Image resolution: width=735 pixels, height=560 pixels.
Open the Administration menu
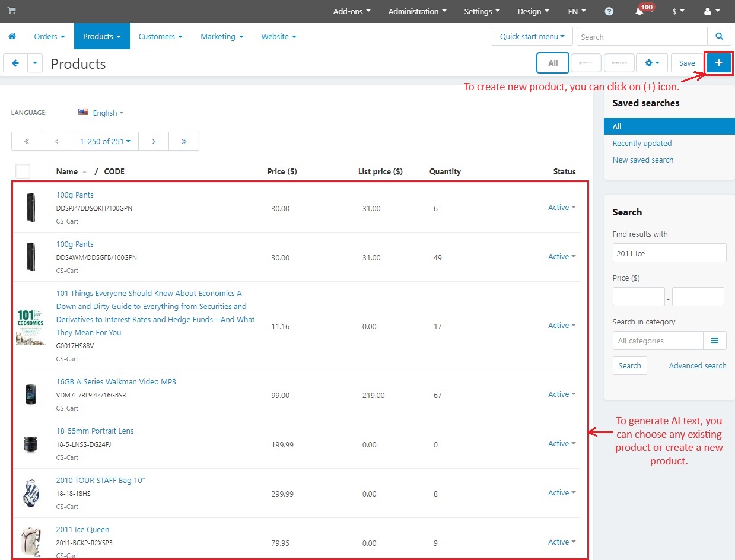pyautogui.click(x=417, y=11)
